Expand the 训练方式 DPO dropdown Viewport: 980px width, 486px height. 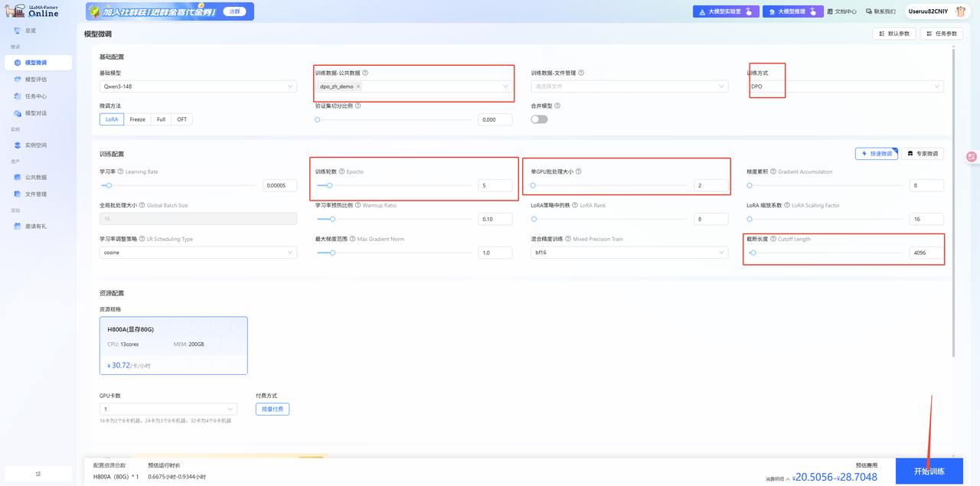(x=844, y=86)
